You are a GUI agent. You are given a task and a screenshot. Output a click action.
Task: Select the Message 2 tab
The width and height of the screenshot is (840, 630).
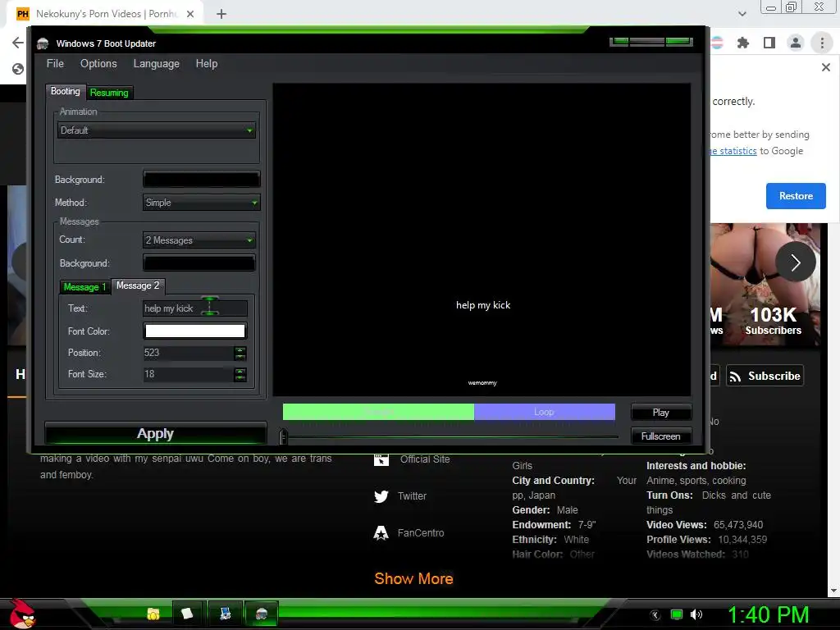point(138,286)
